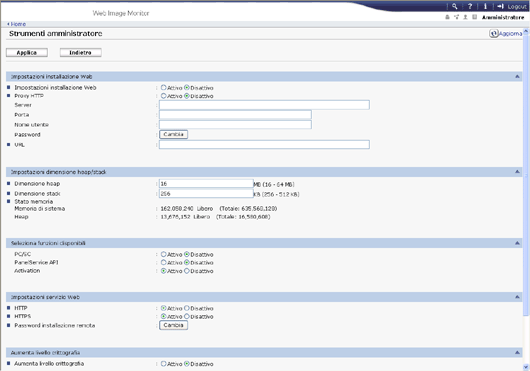
Task: Select Disattivo for PanelService API
Action: coord(187,263)
